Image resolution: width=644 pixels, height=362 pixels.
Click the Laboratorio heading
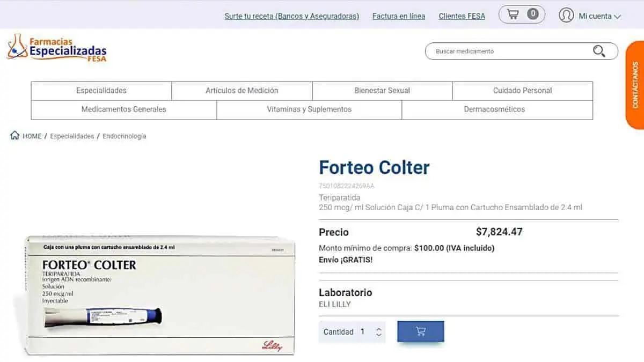(346, 292)
